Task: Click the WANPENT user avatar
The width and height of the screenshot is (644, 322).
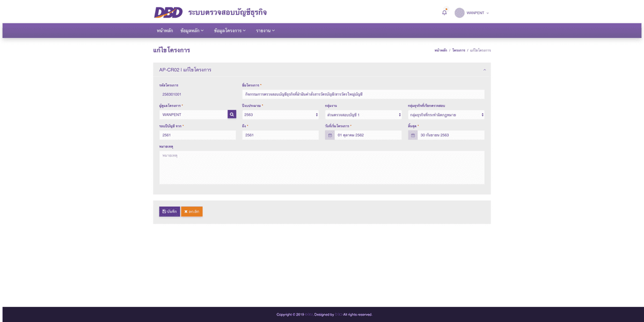Action: click(459, 13)
